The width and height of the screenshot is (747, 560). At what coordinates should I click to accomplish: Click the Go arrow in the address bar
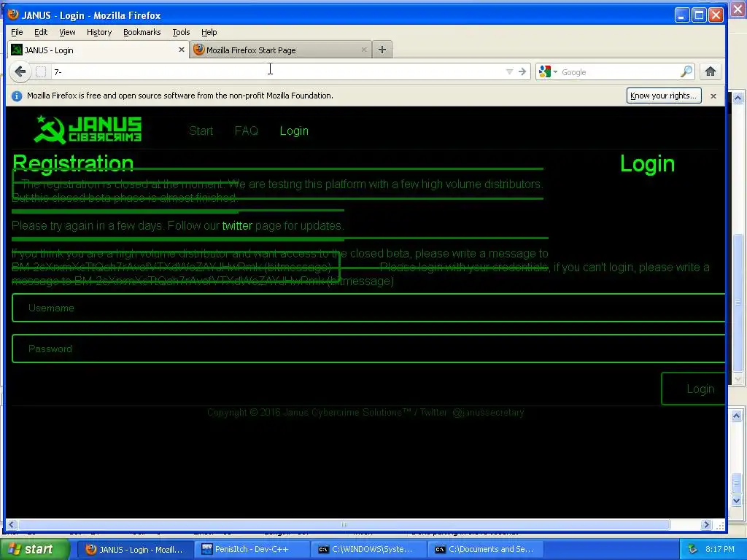click(x=522, y=72)
